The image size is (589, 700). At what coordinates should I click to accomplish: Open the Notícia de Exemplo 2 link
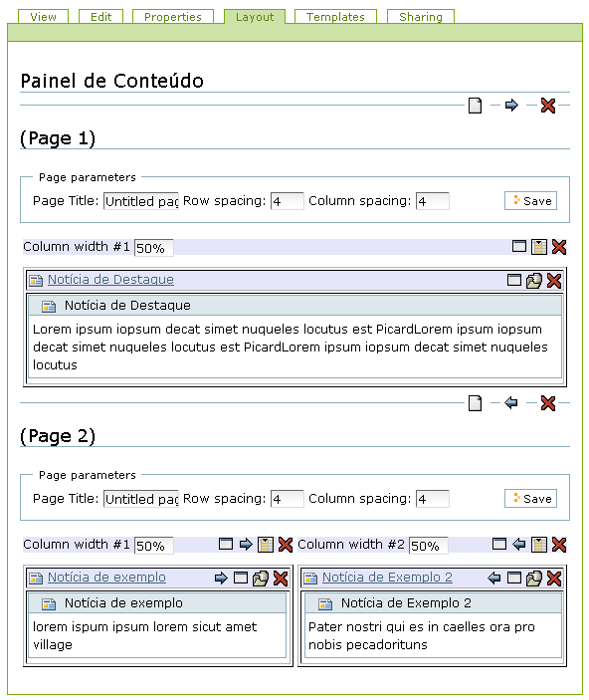point(387,578)
